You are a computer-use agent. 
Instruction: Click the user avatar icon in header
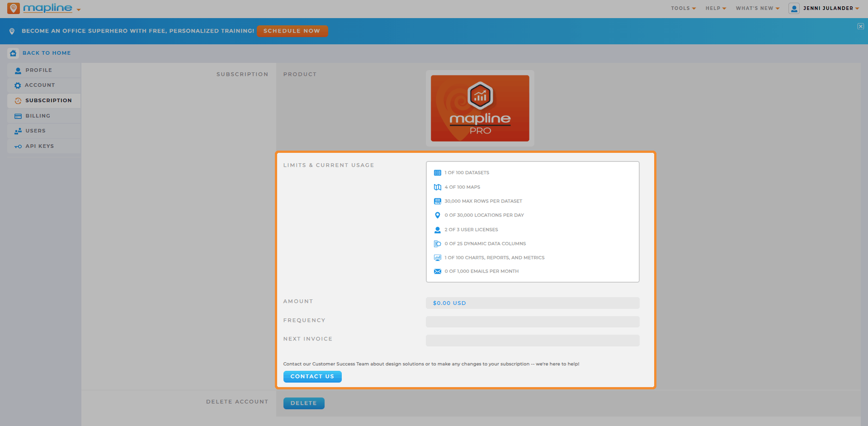point(794,8)
